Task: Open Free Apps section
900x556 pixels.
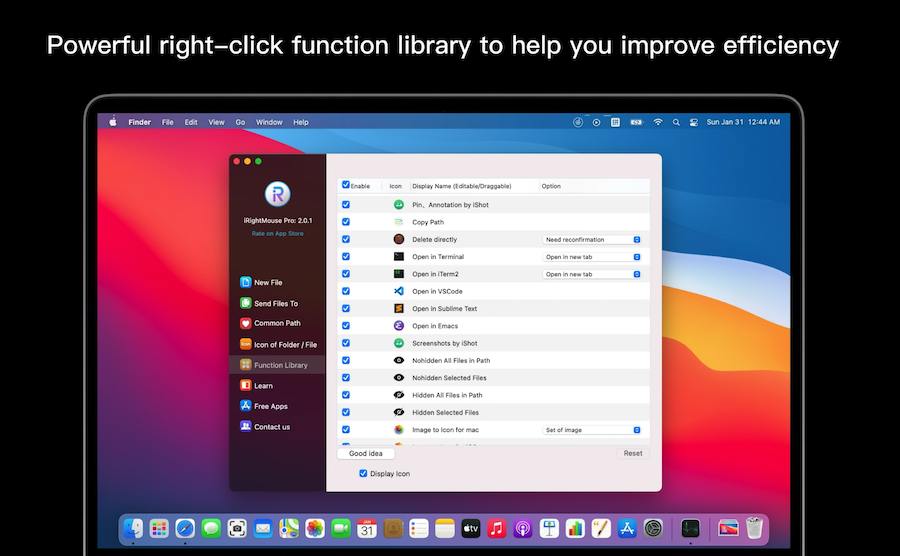Action: [264, 406]
